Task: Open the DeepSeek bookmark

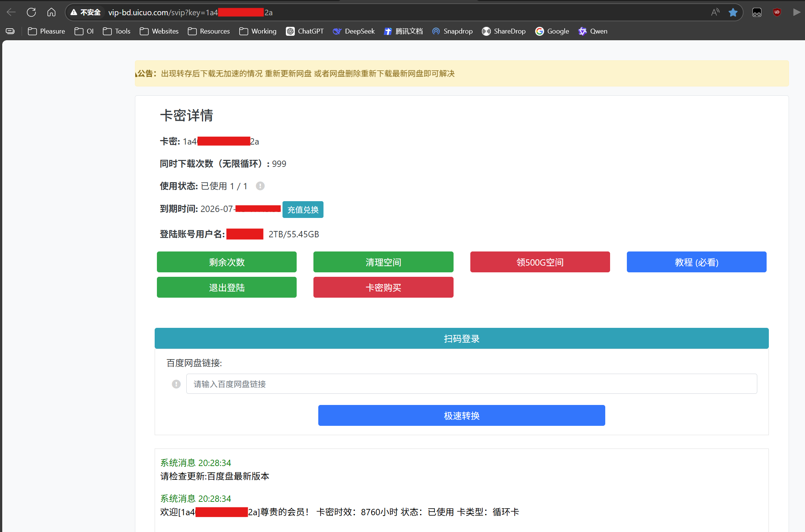Action: pyautogui.click(x=353, y=31)
